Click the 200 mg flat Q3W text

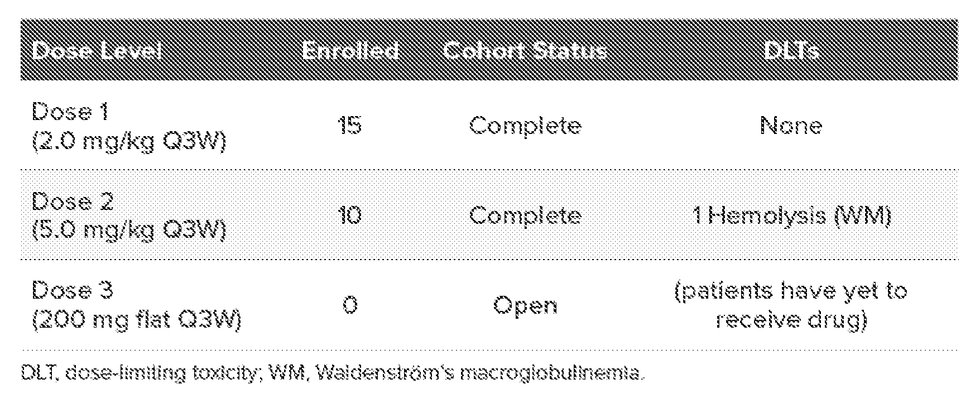click(137, 320)
